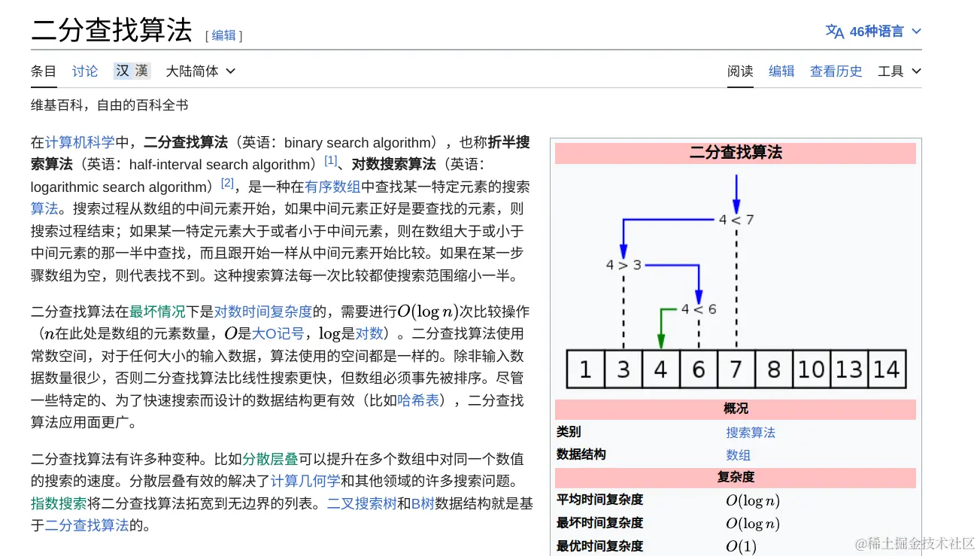Viewport: 980px width, 556px height.
Task: Follow the 分散层叠 link
Action: [270, 459]
